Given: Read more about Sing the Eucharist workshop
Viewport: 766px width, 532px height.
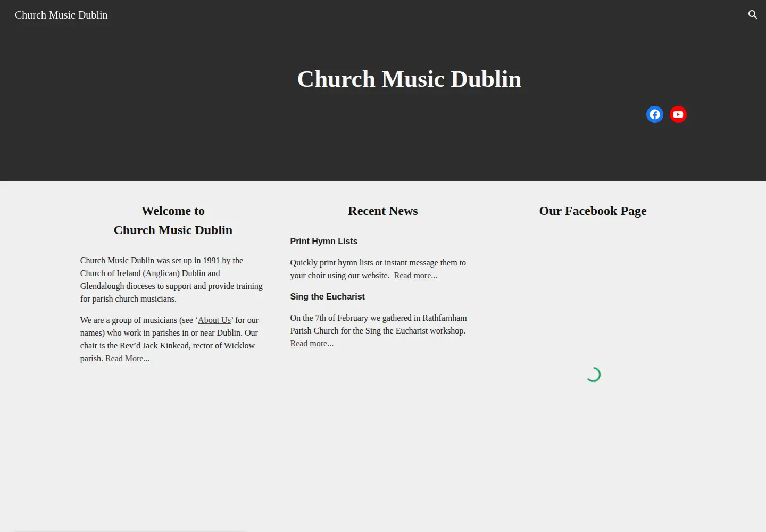Looking at the screenshot, I should pyautogui.click(x=312, y=344).
